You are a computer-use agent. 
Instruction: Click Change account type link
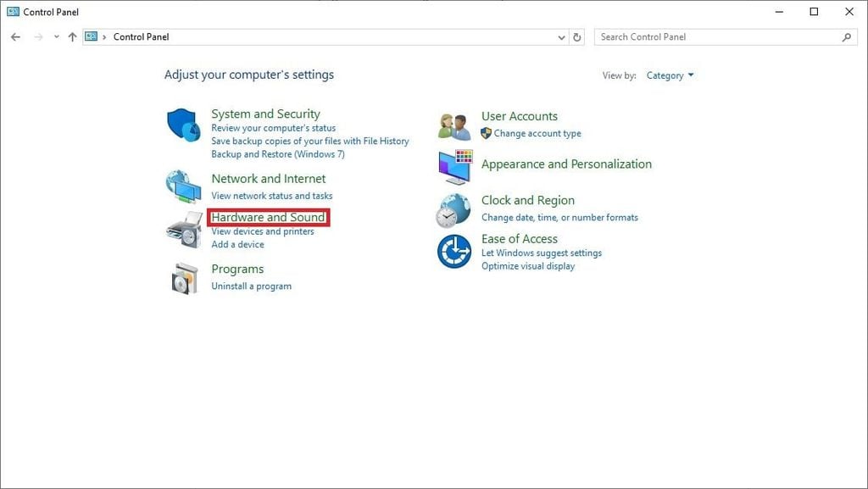(x=537, y=134)
